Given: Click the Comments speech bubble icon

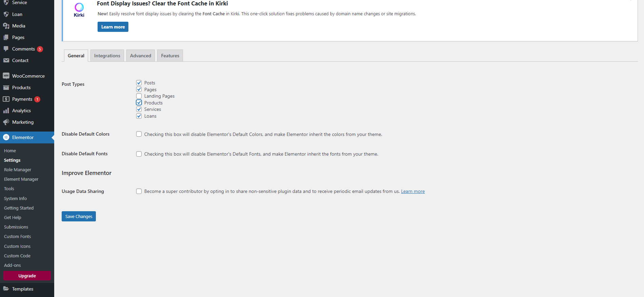Looking at the screenshot, I should click(6, 49).
